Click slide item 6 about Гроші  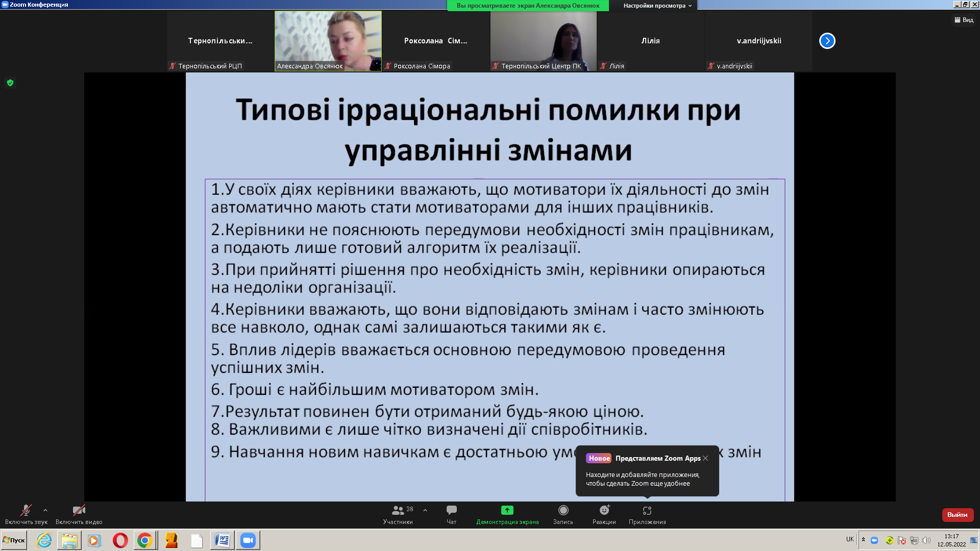375,390
